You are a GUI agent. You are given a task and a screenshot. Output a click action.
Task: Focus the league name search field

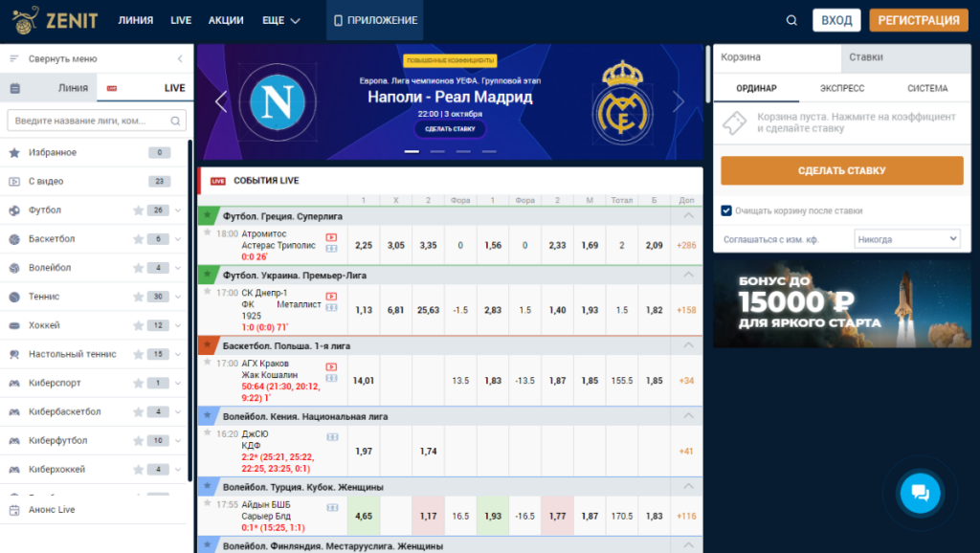[x=97, y=121]
